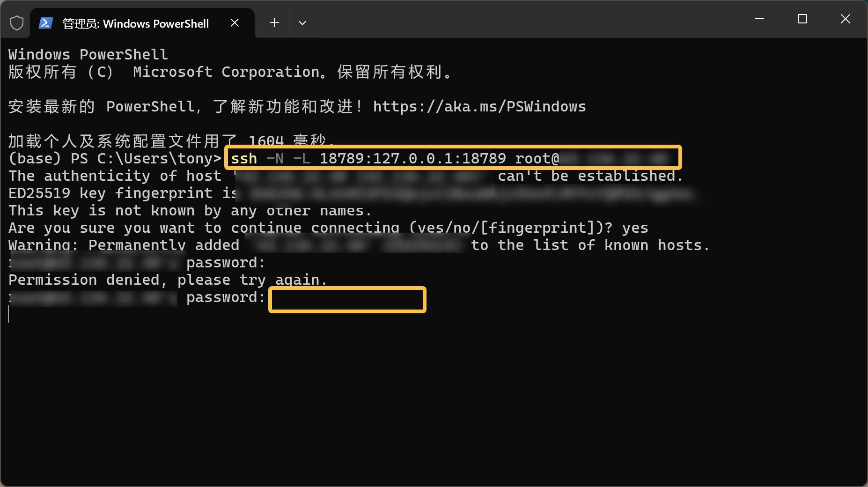
Task: Click the Microsoft Corporation copyright line
Action: pyautogui.click(x=229, y=72)
